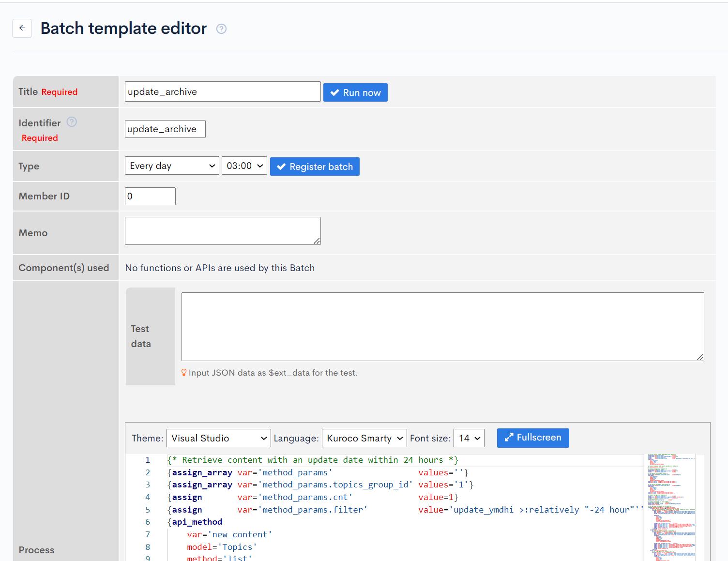
Task: Open the Language dropdown showing Kuroco Smarty
Action: [x=364, y=438]
